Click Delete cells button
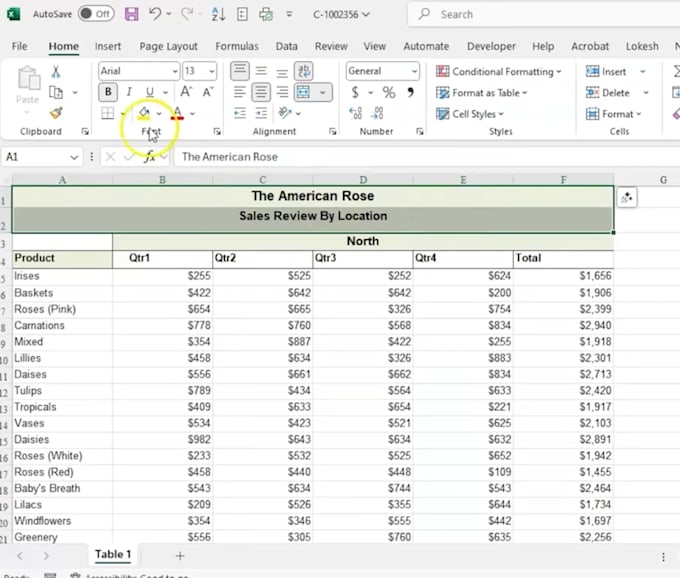Viewport: 680px width, 578px height. point(608,93)
